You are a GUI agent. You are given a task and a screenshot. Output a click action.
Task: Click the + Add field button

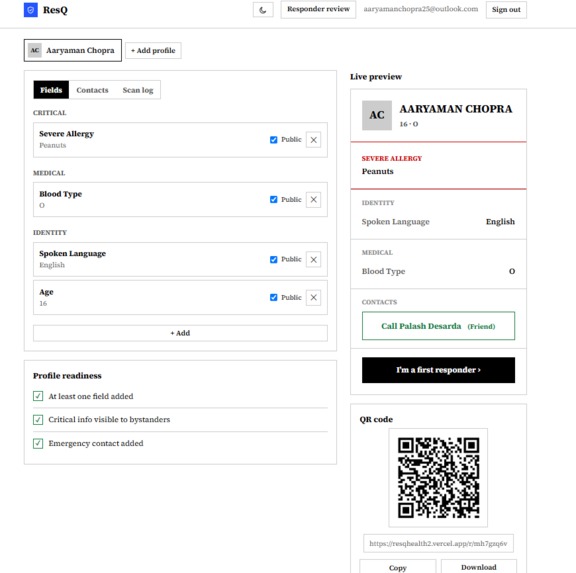(x=180, y=333)
